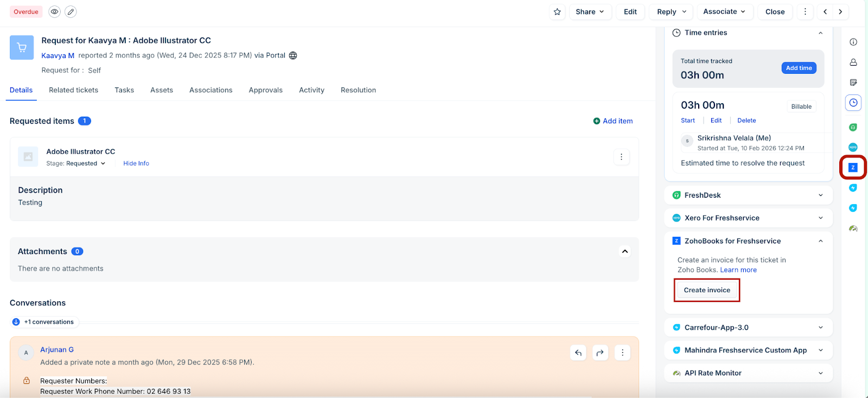Expand the Carrefour-App-3.0 panel
This screenshot has height=398, width=868.
tap(820, 327)
